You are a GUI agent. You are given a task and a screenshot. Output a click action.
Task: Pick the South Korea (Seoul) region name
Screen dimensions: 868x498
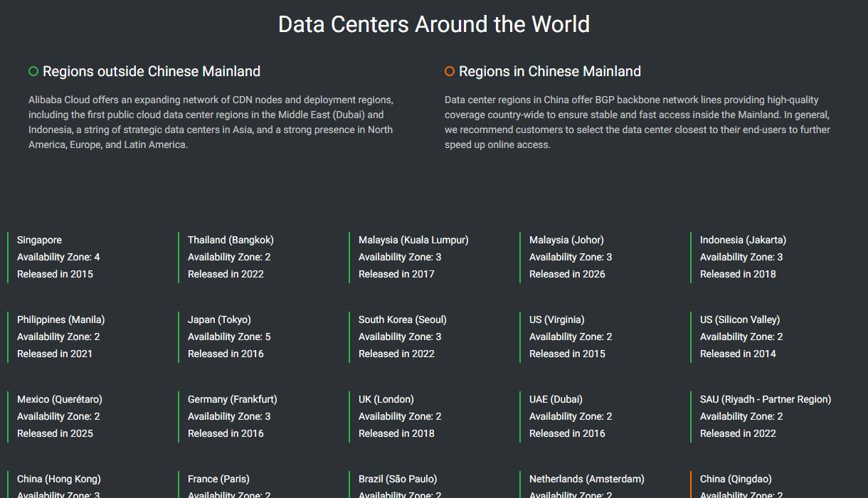click(403, 319)
